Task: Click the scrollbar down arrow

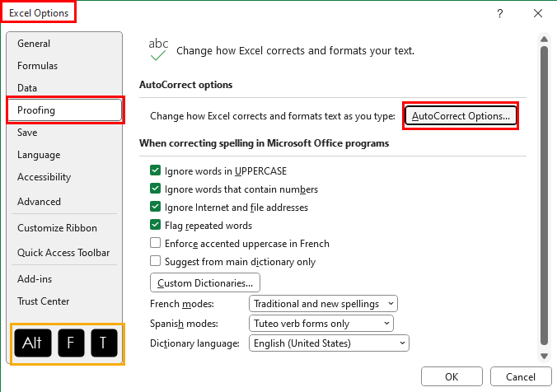Action: pyautogui.click(x=544, y=356)
